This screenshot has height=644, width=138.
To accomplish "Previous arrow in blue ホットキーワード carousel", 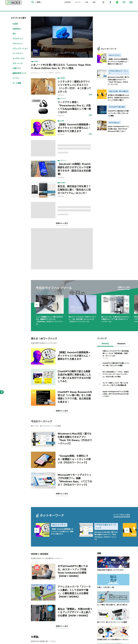I will click(37, 530).
